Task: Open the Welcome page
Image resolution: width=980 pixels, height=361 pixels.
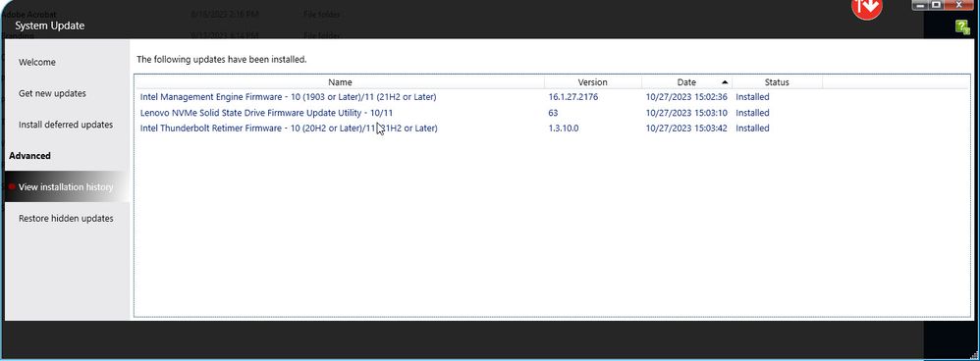Action: point(37,63)
